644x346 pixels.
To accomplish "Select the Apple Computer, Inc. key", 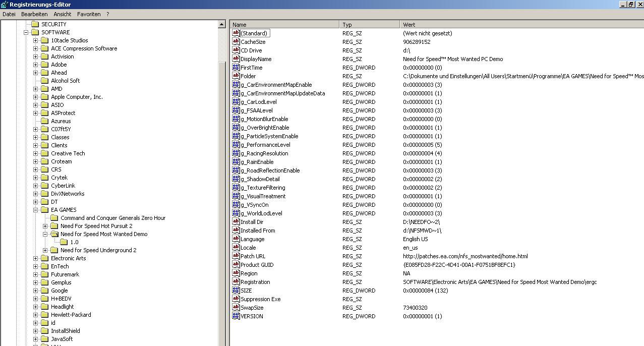I will [x=77, y=97].
